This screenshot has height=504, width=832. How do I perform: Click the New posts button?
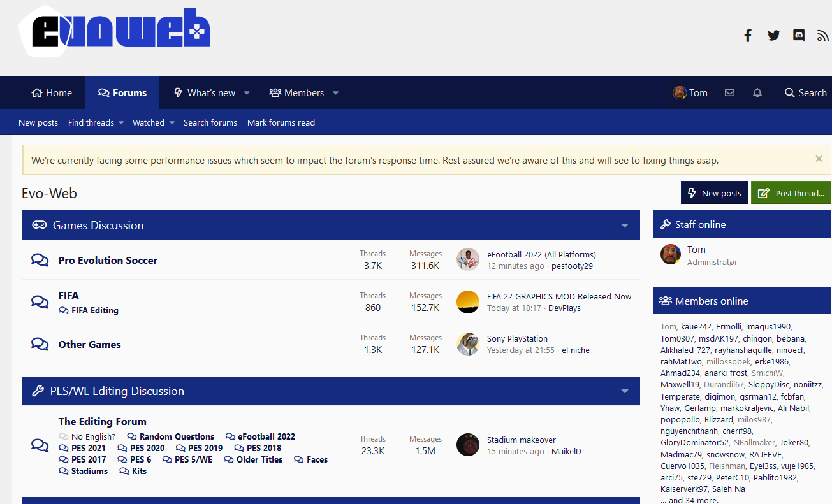(714, 193)
